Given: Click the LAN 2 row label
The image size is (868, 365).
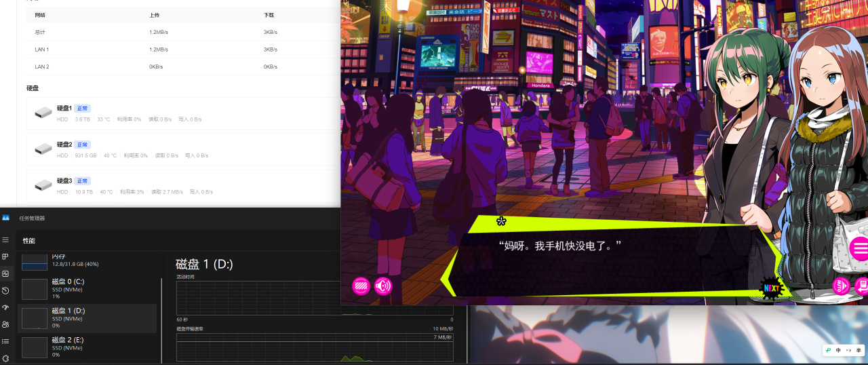Looking at the screenshot, I should (42, 66).
